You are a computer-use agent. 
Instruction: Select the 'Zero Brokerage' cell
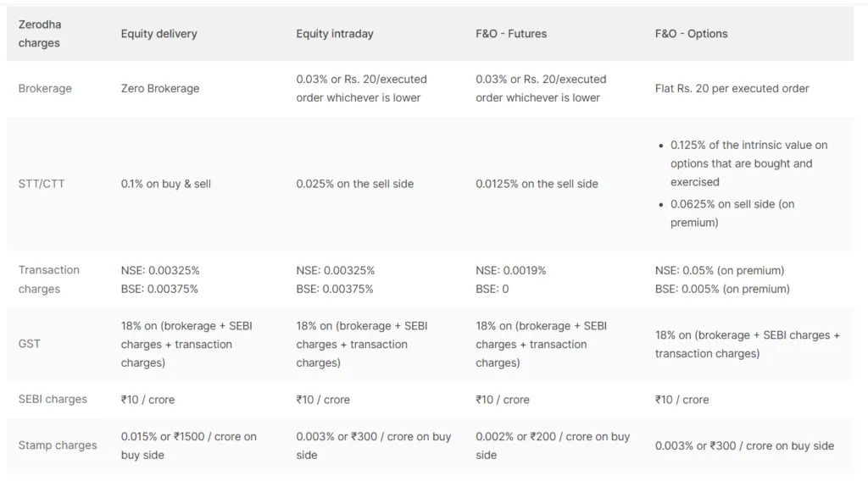tap(160, 88)
